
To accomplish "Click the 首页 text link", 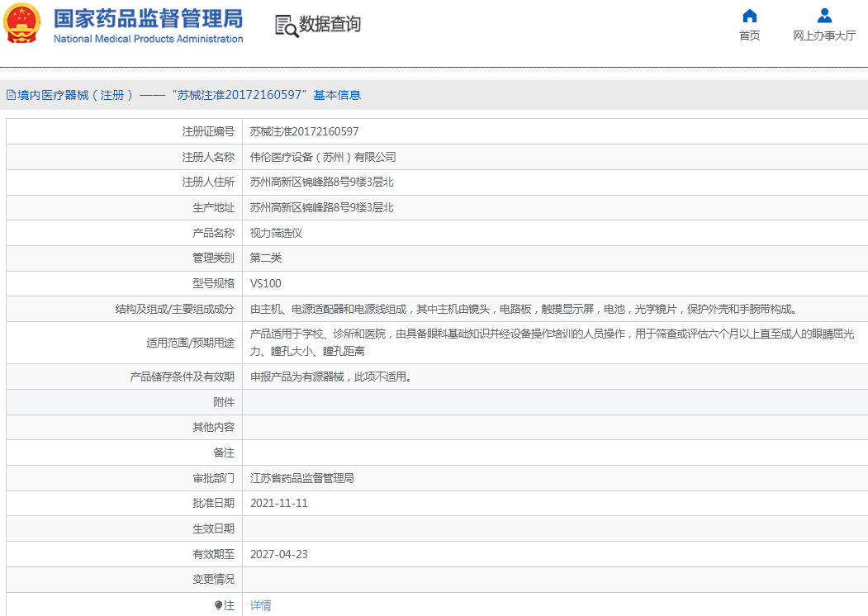I will pos(750,36).
